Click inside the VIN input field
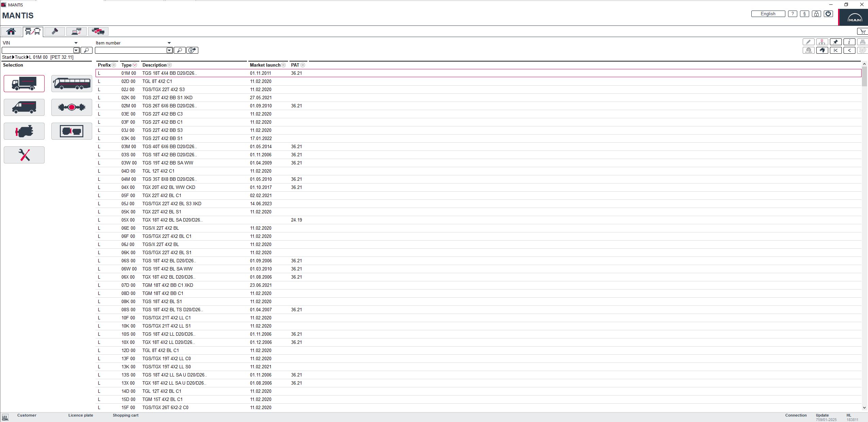868x422 pixels. click(x=38, y=50)
